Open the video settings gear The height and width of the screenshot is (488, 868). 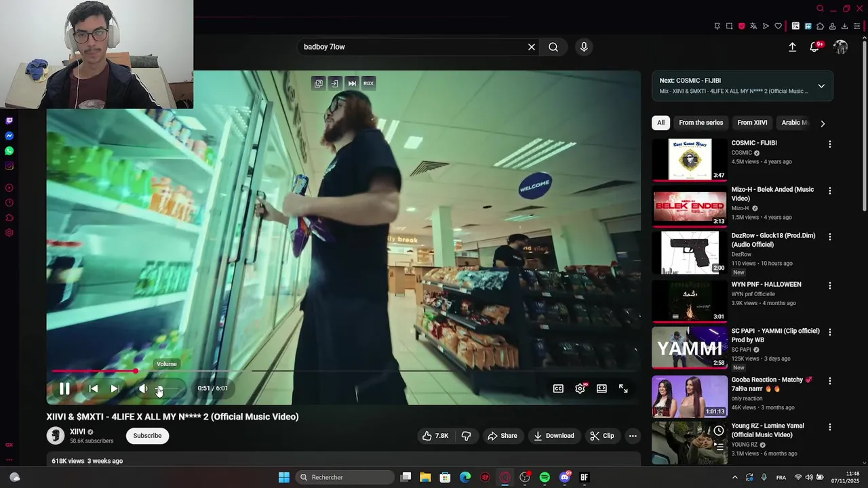(x=580, y=388)
